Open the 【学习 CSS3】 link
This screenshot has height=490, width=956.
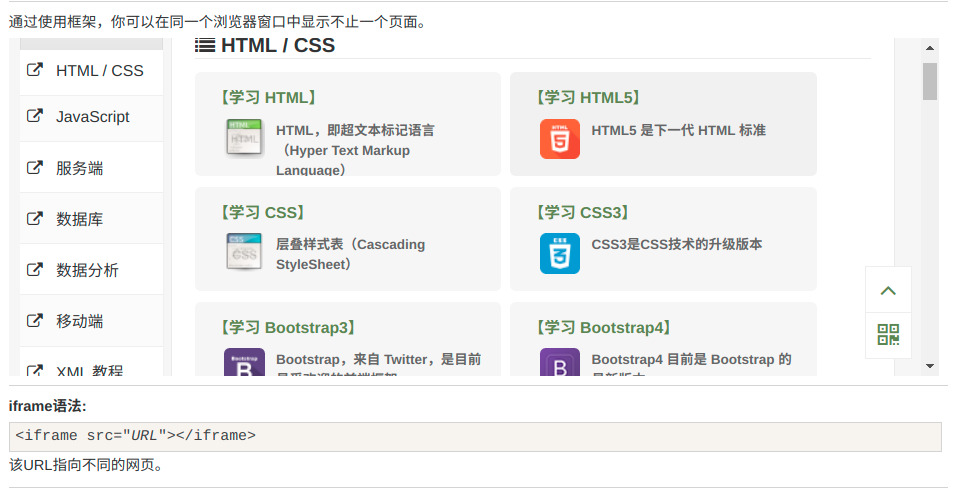(x=582, y=212)
